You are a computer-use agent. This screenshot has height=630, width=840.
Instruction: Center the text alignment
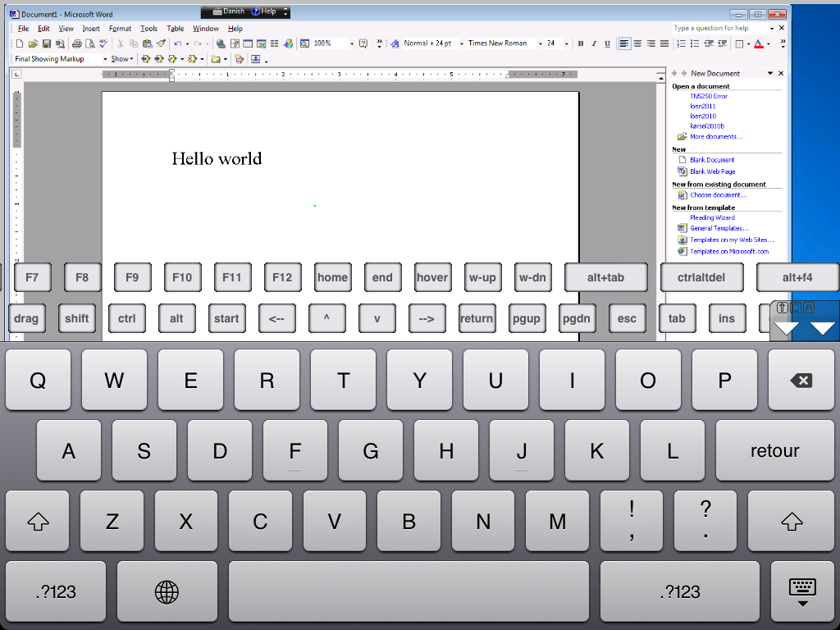click(x=637, y=44)
